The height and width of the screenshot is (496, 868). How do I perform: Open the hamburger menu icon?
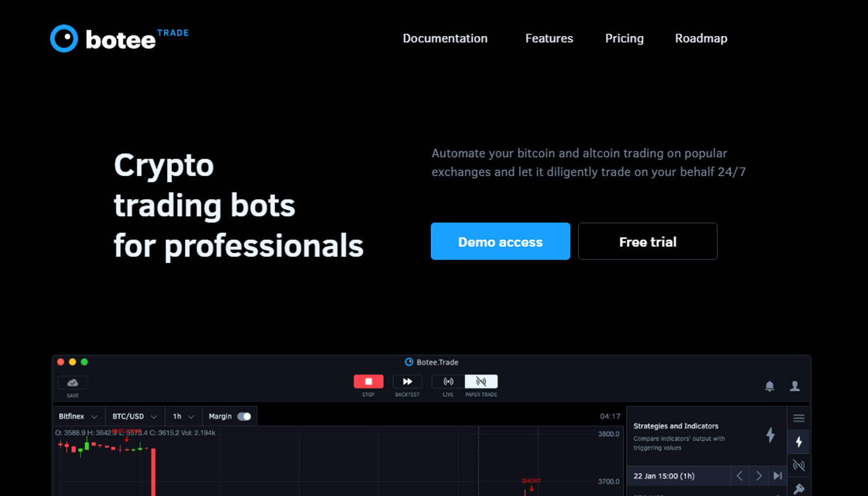(x=799, y=418)
